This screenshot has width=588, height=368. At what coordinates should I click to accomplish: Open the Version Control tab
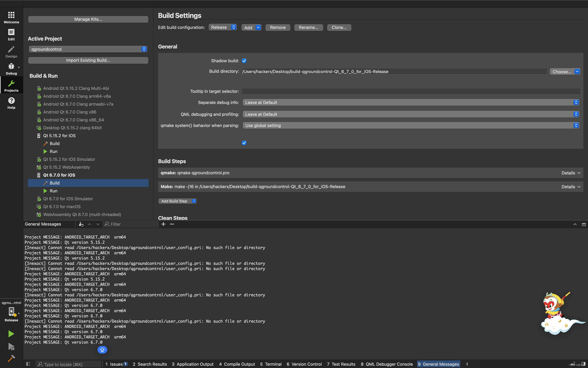(x=304, y=364)
